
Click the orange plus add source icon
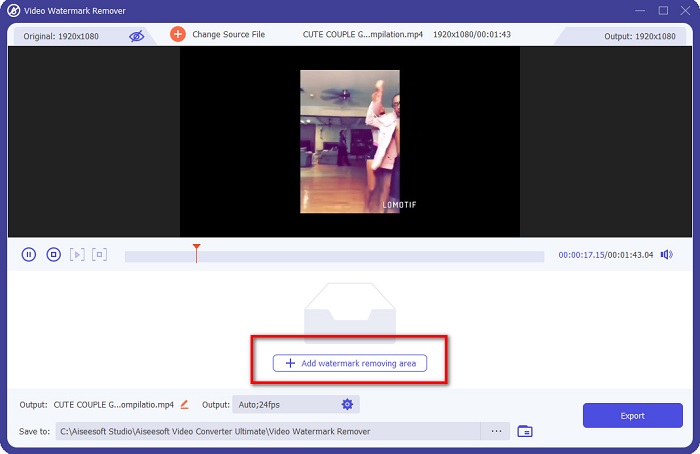(x=178, y=34)
